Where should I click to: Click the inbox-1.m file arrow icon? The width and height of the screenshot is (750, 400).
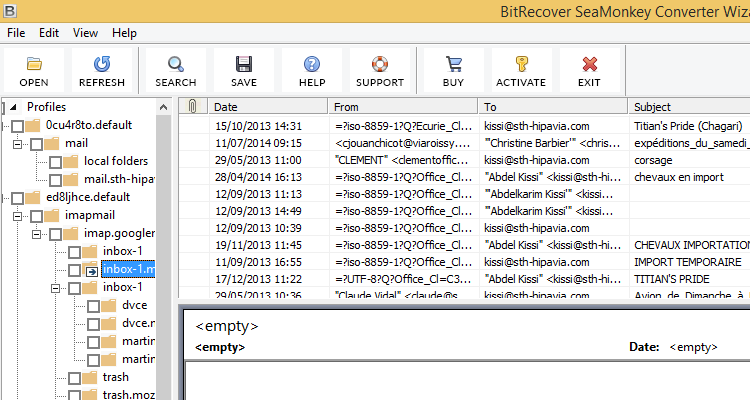coord(92,271)
